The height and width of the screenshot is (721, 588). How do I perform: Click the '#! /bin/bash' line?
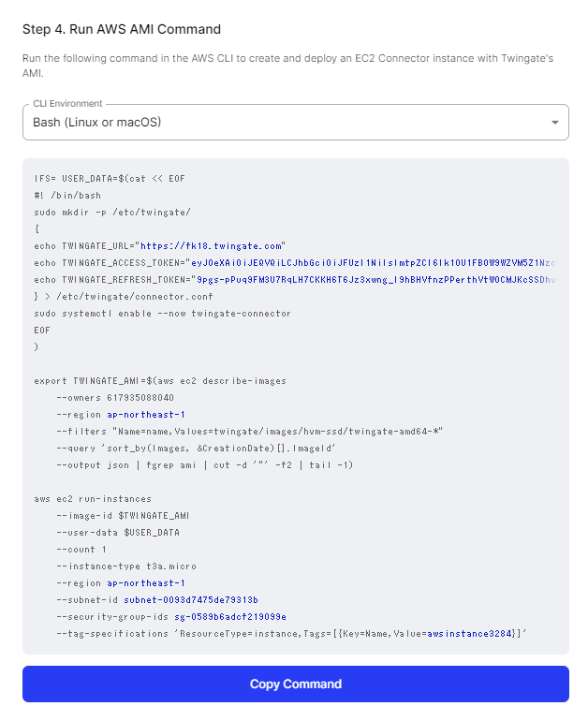[x=67, y=196]
